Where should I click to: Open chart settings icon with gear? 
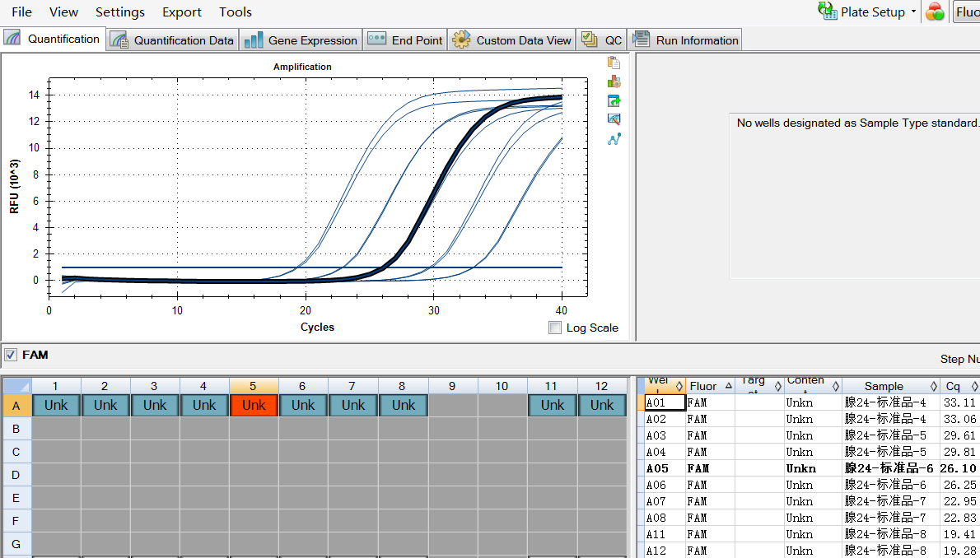pyautogui.click(x=614, y=81)
